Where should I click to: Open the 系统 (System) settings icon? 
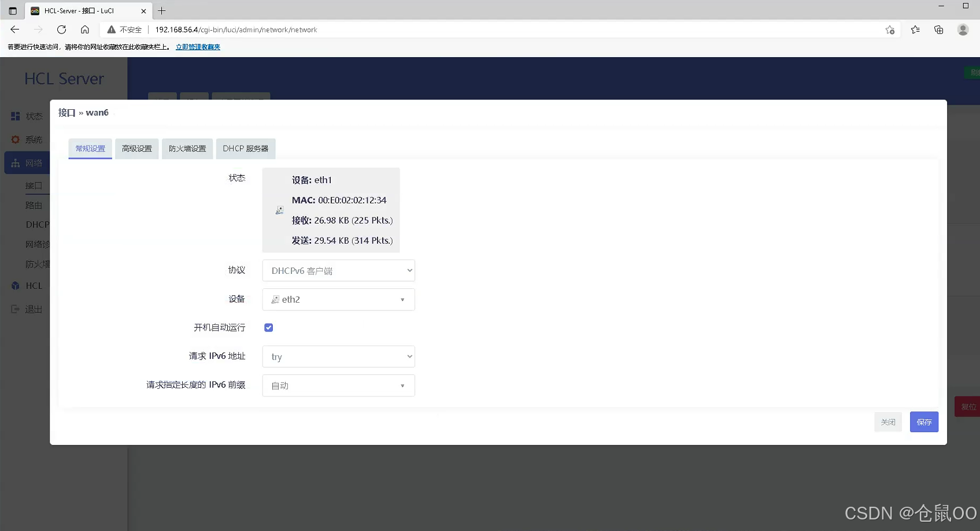pos(14,139)
